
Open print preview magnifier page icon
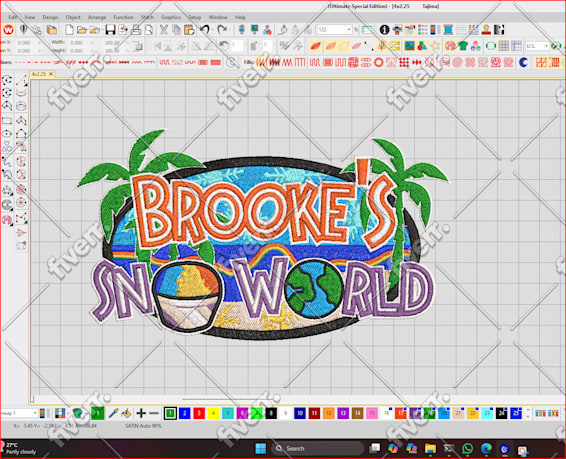(x=149, y=30)
